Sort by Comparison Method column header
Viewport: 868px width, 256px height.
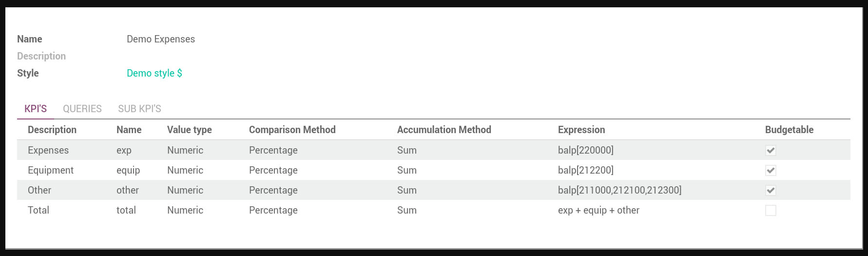pyautogui.click(x=292, y=130)
